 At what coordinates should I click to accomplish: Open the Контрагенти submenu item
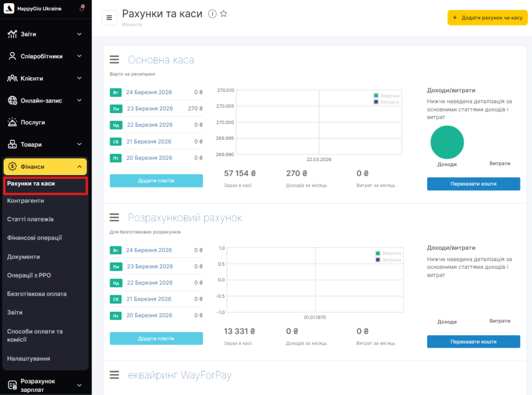(x=25, y=201)
